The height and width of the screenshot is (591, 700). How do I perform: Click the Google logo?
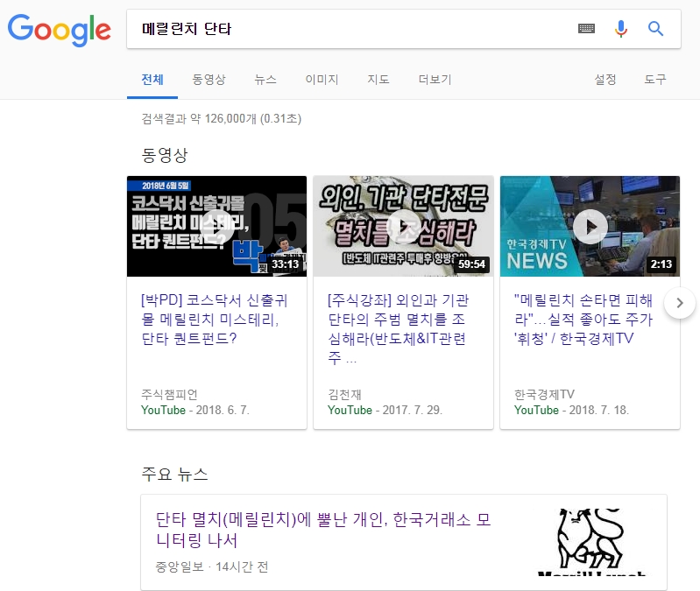coord(60,30)
